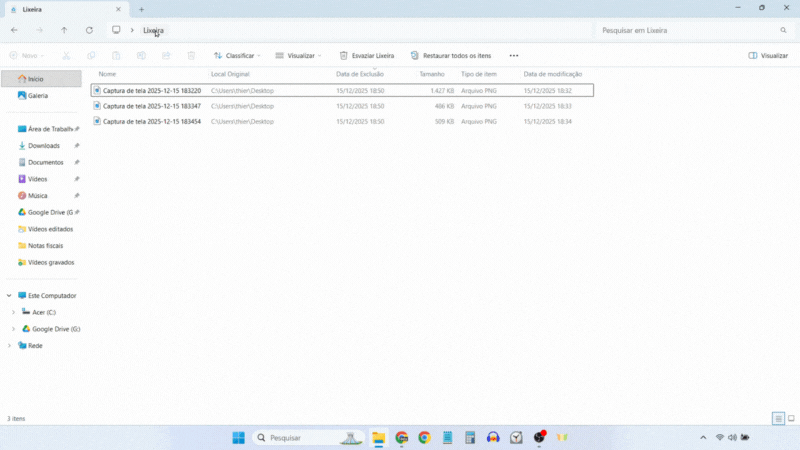The height and width of the screenshot is (450, 800).
Task: Expand the Acer (C:) drive tree
Action: tap(12, 312)
